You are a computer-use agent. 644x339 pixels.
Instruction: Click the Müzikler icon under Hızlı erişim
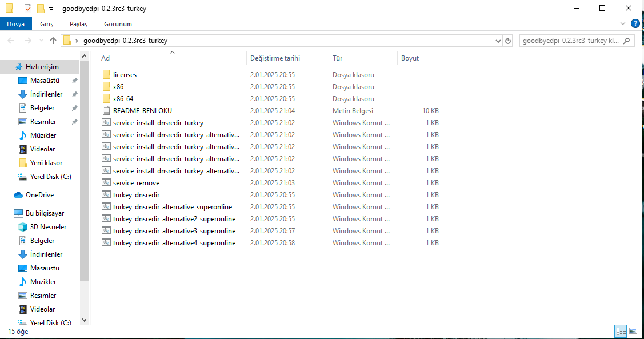tap(23, 135)
